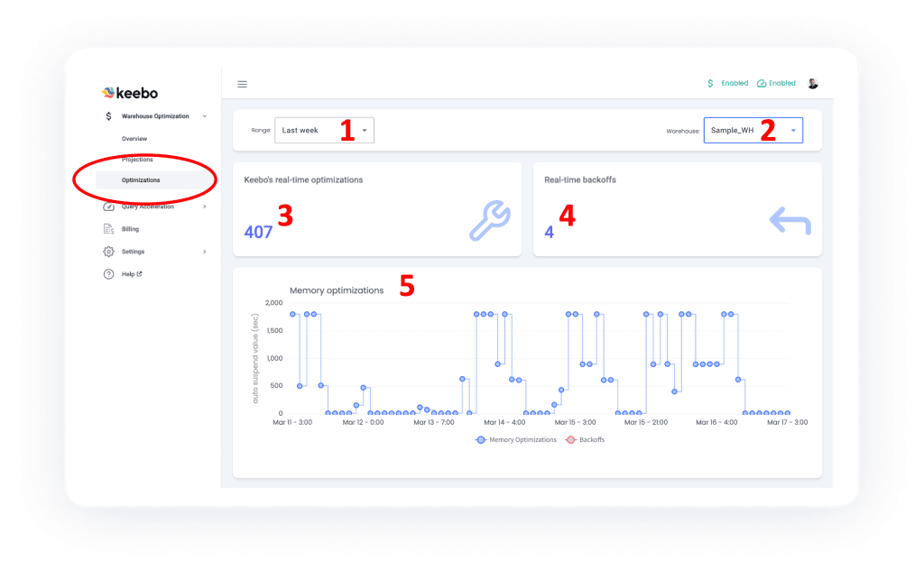Expand the Settings submenu chevron
This screenshot has height=570, width=924.
[205, 252]
